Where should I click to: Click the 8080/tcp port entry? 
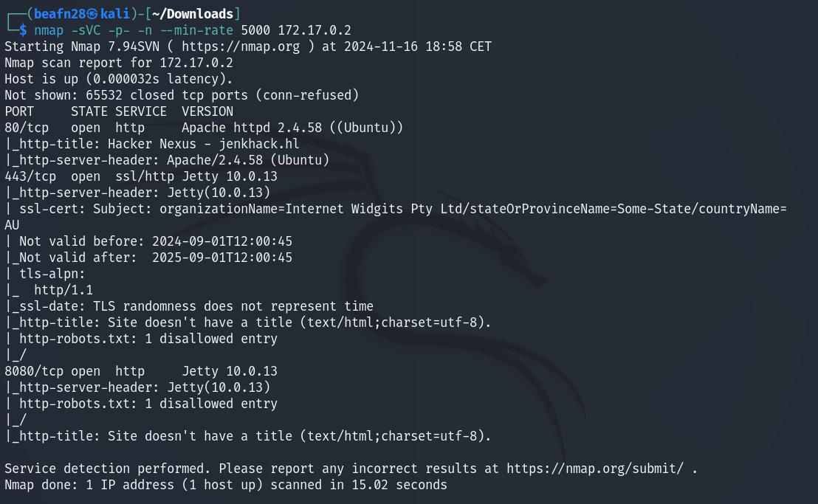pyautogui.click(x=34, y=371)
